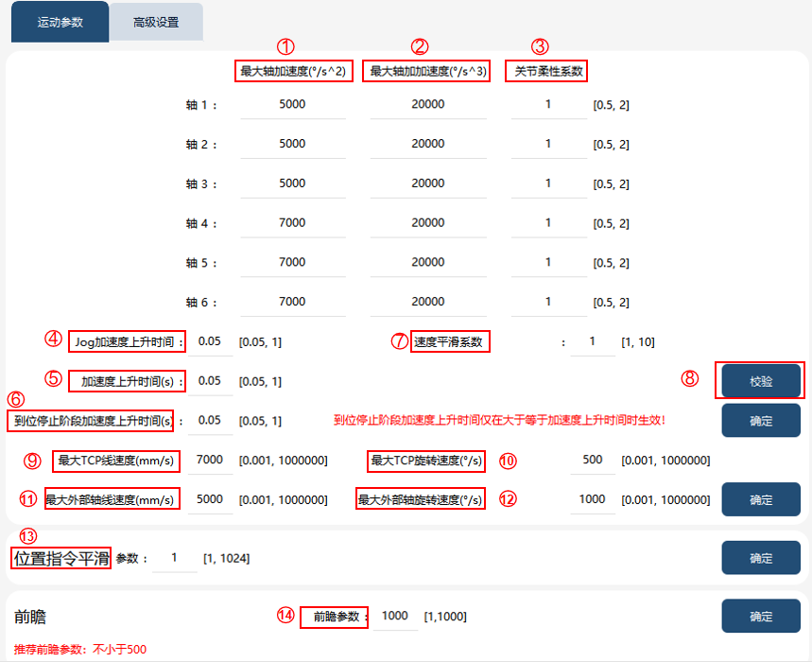Screen dimensions: 812x662
Task: Click 确定 beside the 前瞻参数 field
Action: [761, 616]
